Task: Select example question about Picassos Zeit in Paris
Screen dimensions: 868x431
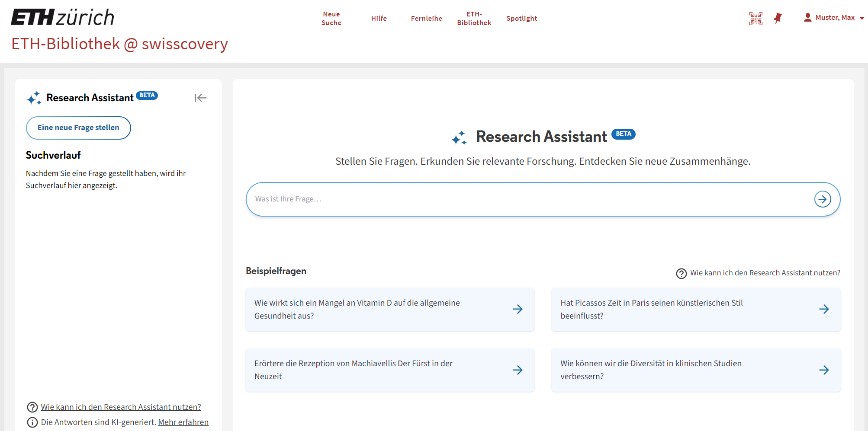Action: tap(696, 310)
